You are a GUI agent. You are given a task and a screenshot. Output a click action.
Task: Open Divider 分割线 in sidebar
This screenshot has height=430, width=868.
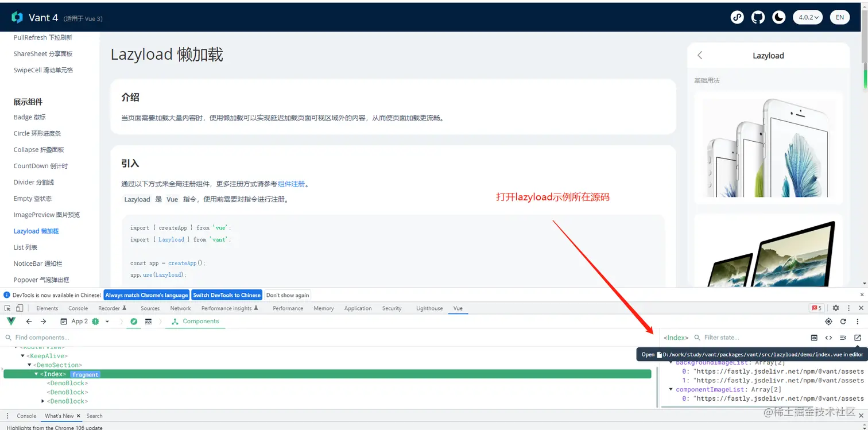click(34, 182)
